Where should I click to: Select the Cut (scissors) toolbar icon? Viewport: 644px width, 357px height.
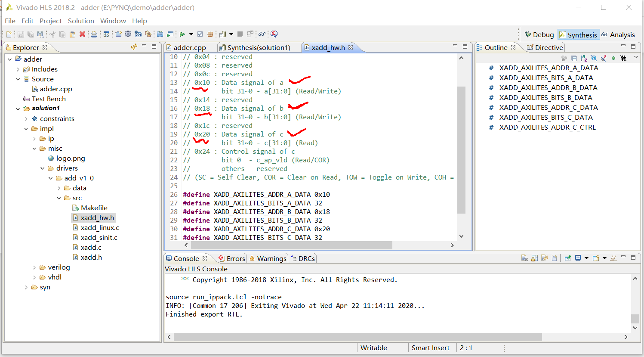tap(52, 34)
